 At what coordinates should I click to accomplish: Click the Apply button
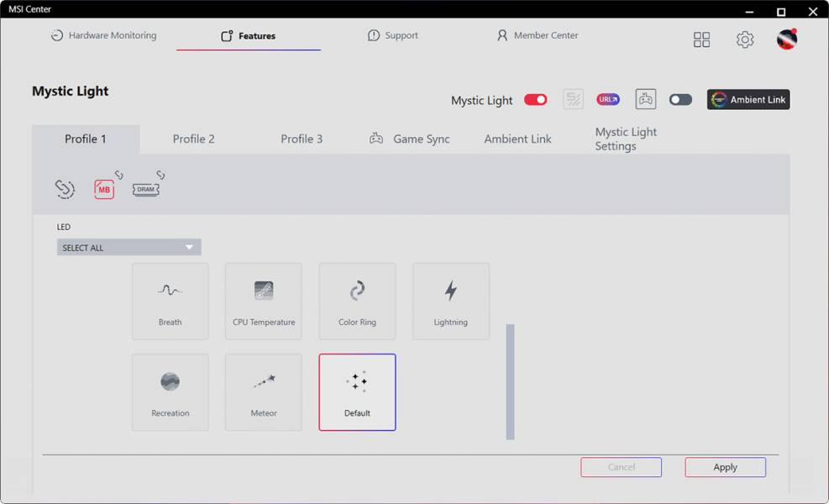725,467
